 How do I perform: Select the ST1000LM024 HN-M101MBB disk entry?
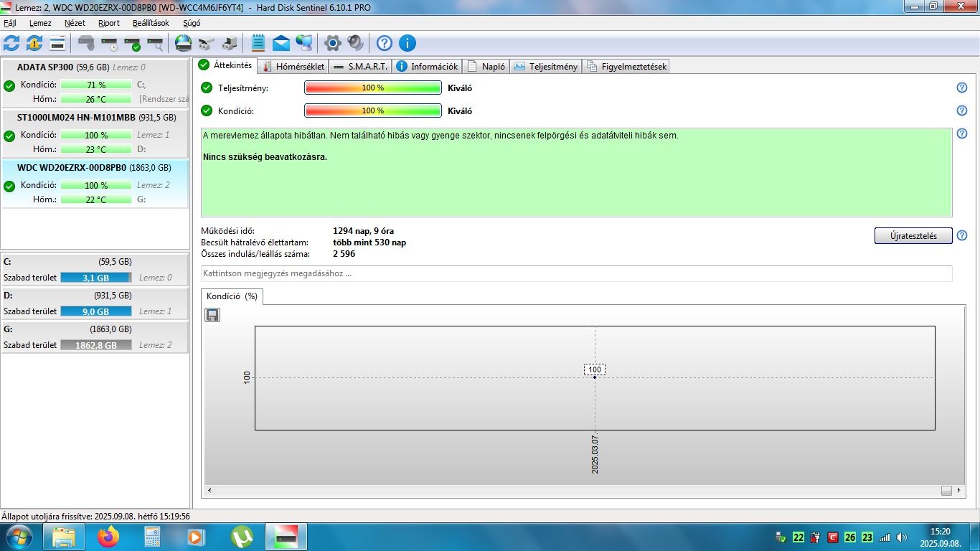pos(95,133)
